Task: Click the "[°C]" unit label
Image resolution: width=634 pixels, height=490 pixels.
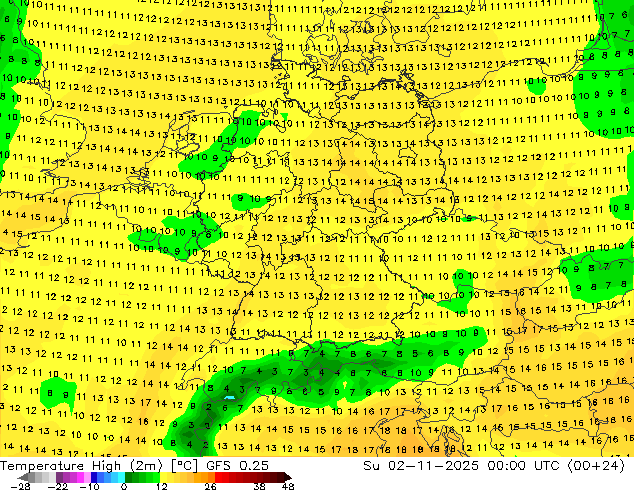Action: tap(184, 466)
